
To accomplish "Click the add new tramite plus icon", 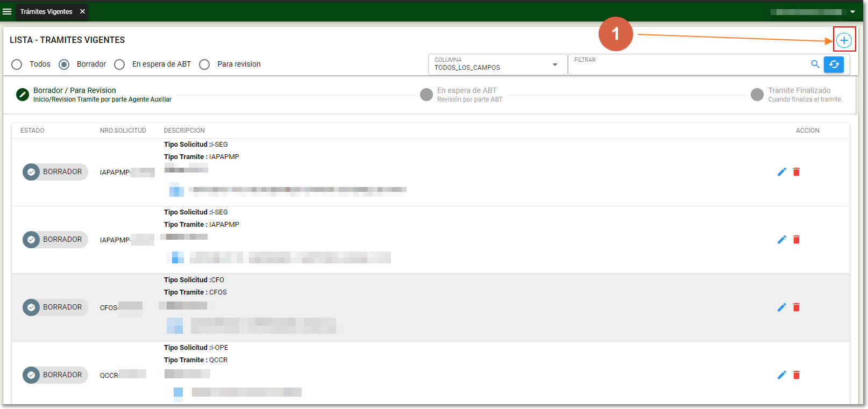I will 844,40.
